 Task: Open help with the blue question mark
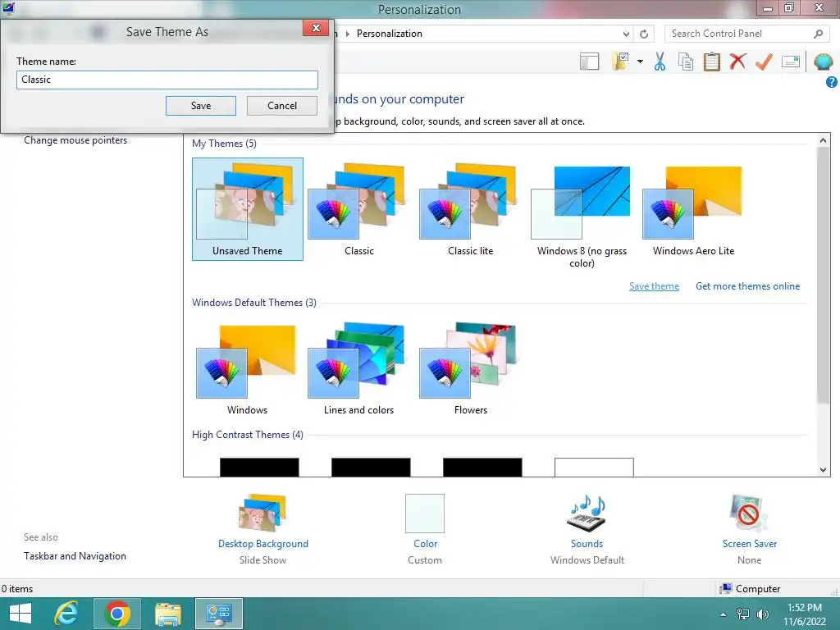[832, 82]
